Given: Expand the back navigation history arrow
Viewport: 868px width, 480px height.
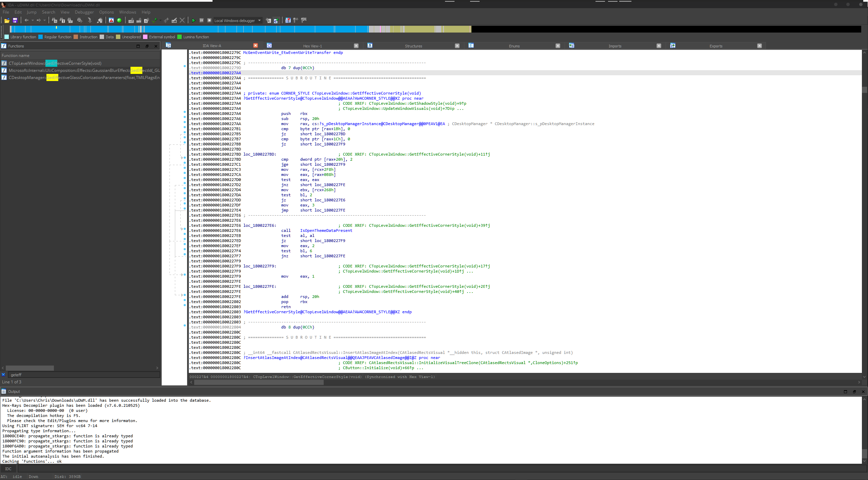Looking at the screenshot, I should pyautogui.click(x=33, y=21).
